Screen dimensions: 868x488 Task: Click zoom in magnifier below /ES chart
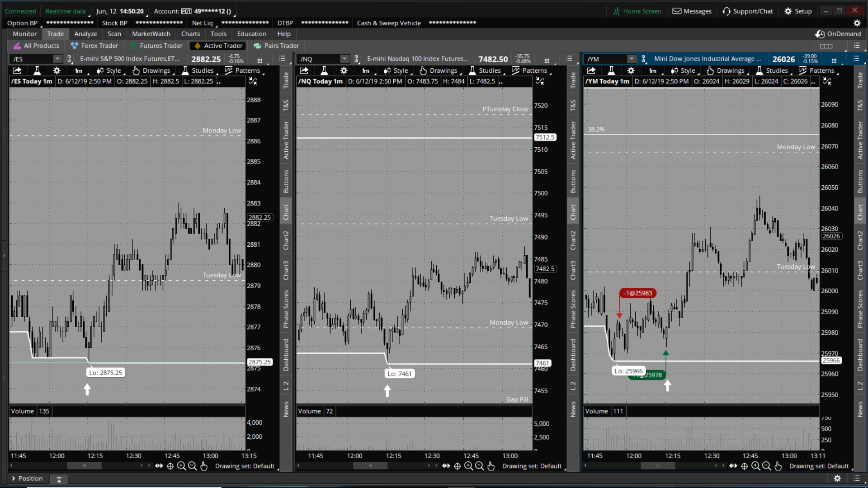(181, 466)
